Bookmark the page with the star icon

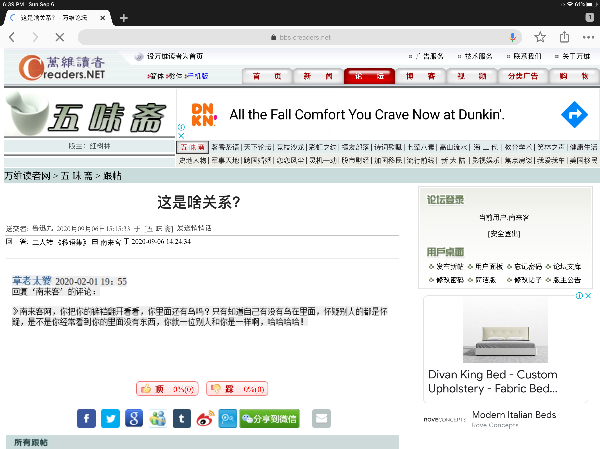[540, 37]
